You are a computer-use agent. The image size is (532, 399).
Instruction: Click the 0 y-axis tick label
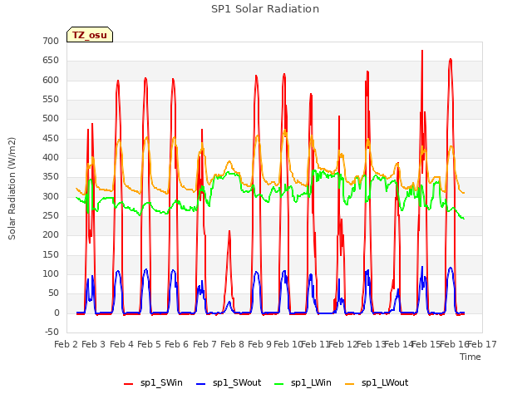(x=57, y=313)
